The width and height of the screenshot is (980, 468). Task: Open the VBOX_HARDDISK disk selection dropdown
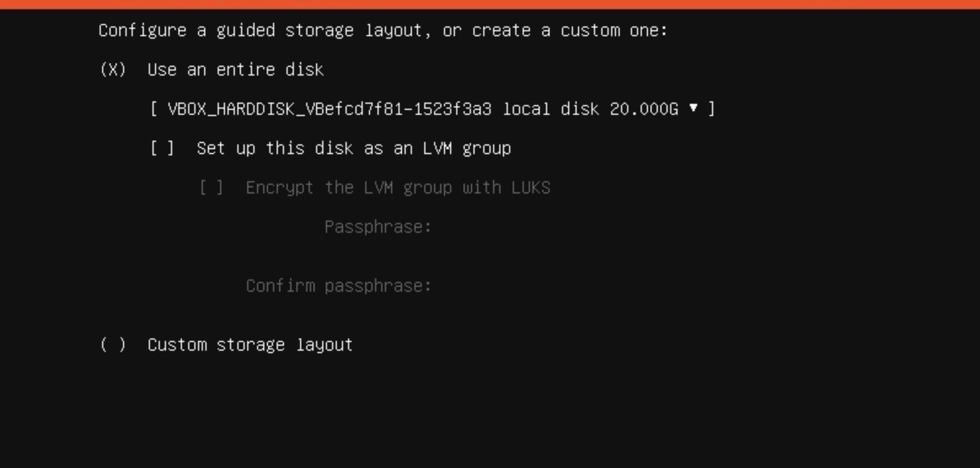pos(433,109)
